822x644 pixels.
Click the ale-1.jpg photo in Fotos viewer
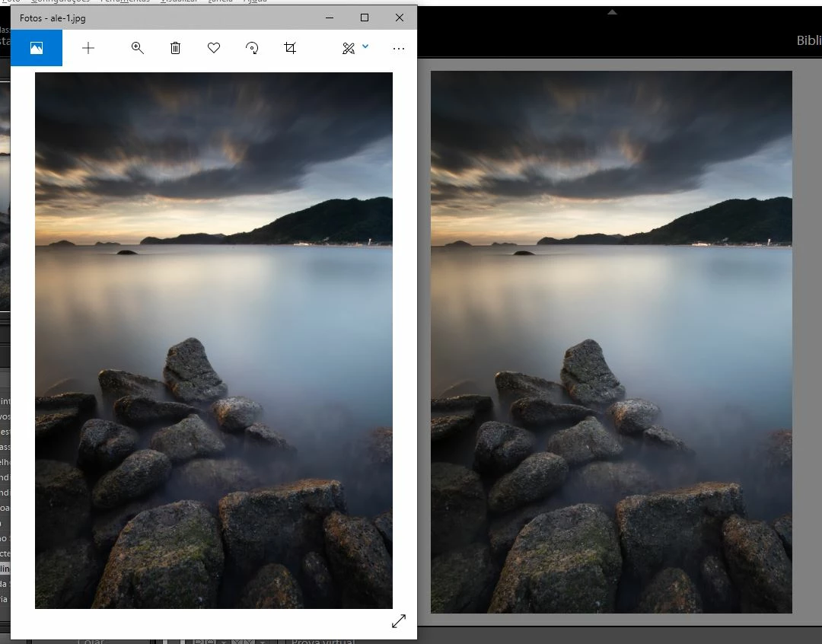pyautogui.click(x=214, y=340)
